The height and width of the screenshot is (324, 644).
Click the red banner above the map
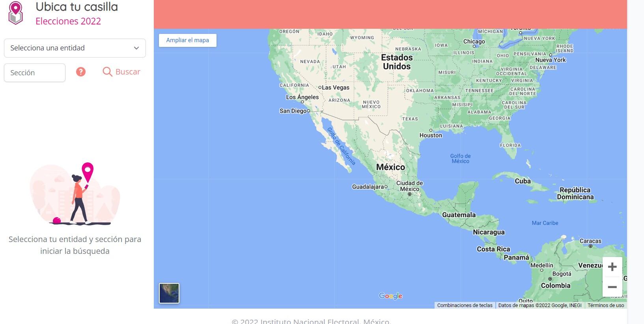coord(390,14)
